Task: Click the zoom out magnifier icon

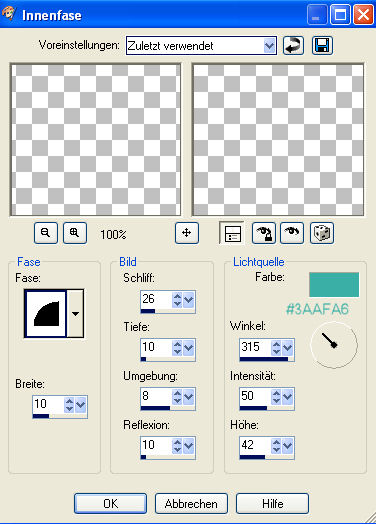Action: click(46, 233)
